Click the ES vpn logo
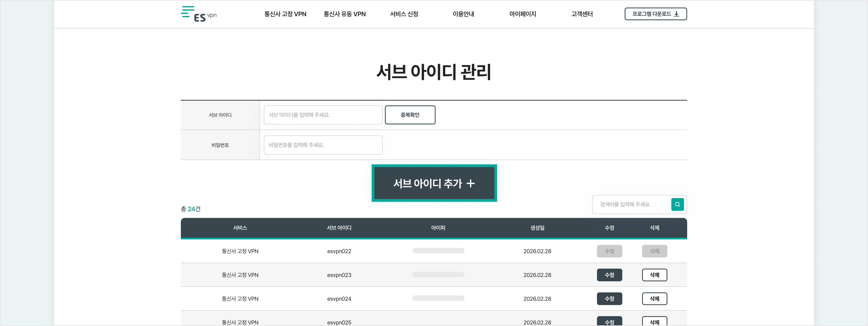868x326 pixels. pos(198,14)
